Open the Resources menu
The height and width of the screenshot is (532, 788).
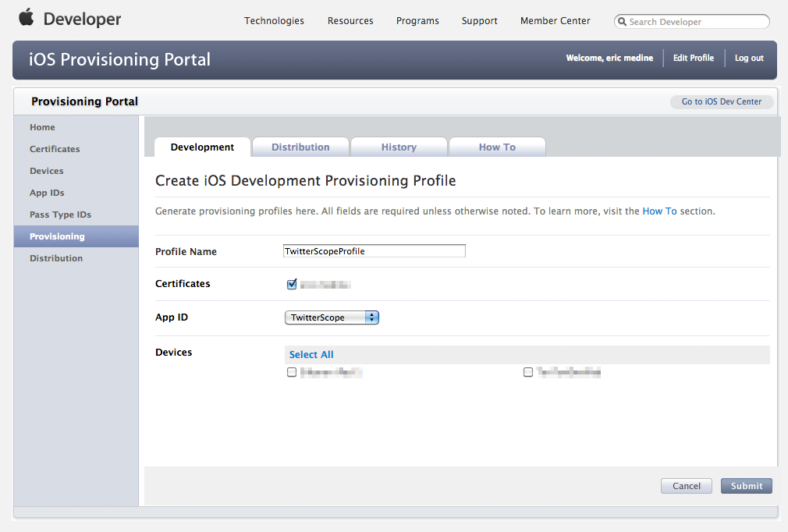pos(350,20)
